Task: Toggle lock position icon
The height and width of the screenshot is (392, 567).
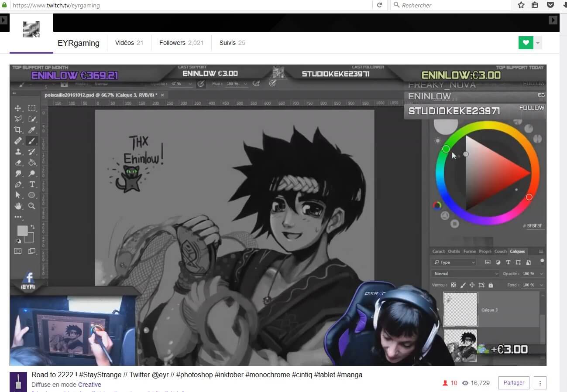Action: 472,285
